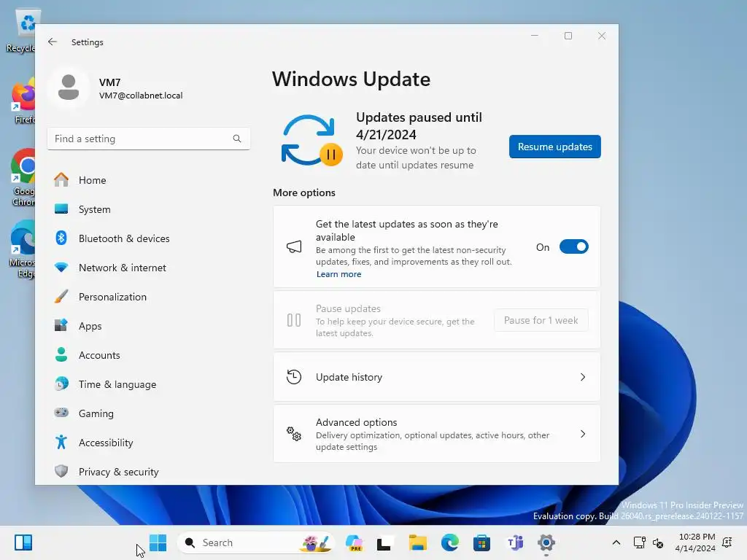The image size is (747, 560).
Task: Click the network status tray icon
Action: [x=639, y=542]
